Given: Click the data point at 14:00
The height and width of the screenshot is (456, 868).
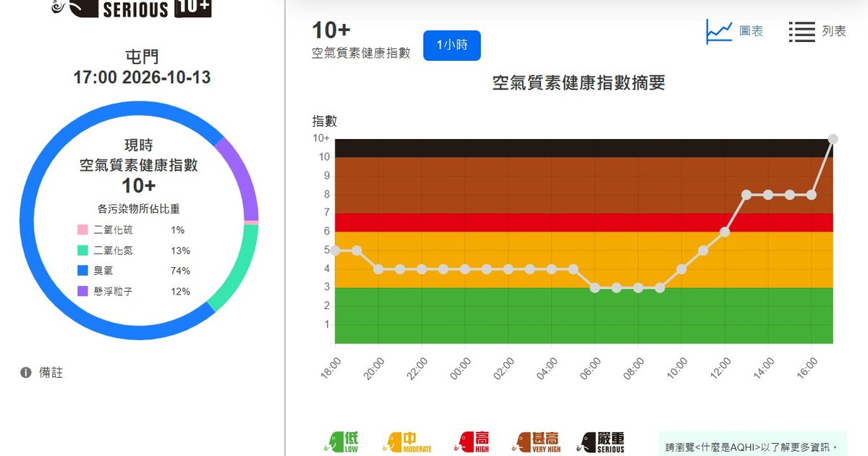Looking at the screenshot, I should [768, 195].
